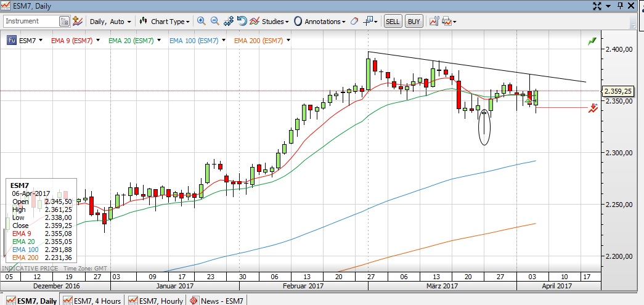Open the panel options arrow menu

[x=609, y=6]
